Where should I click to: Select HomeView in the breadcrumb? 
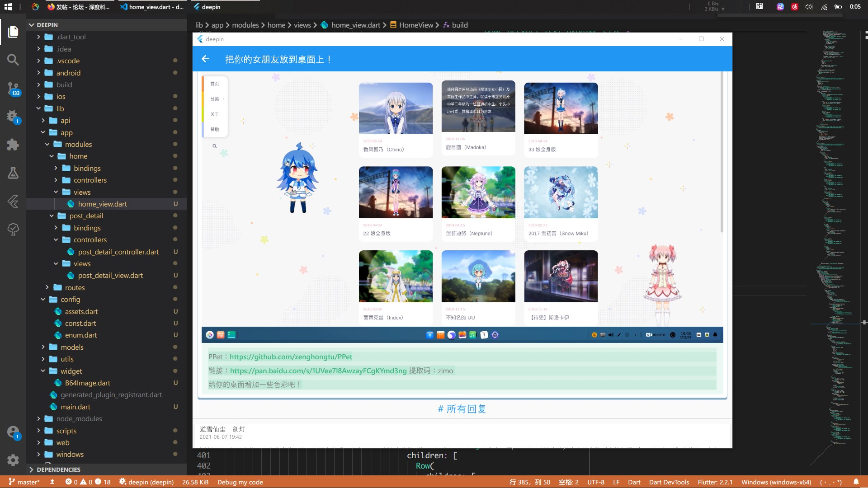(416, 25)
